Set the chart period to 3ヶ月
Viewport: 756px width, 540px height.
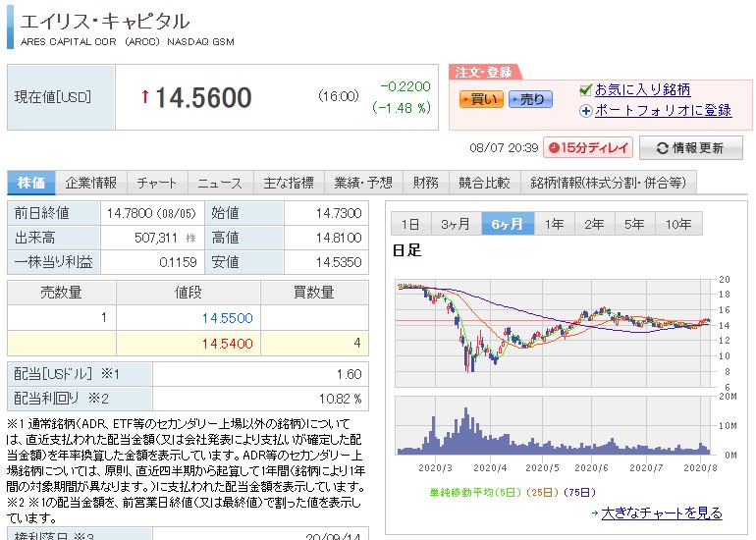pyautogui.click(x=456, y=224)
